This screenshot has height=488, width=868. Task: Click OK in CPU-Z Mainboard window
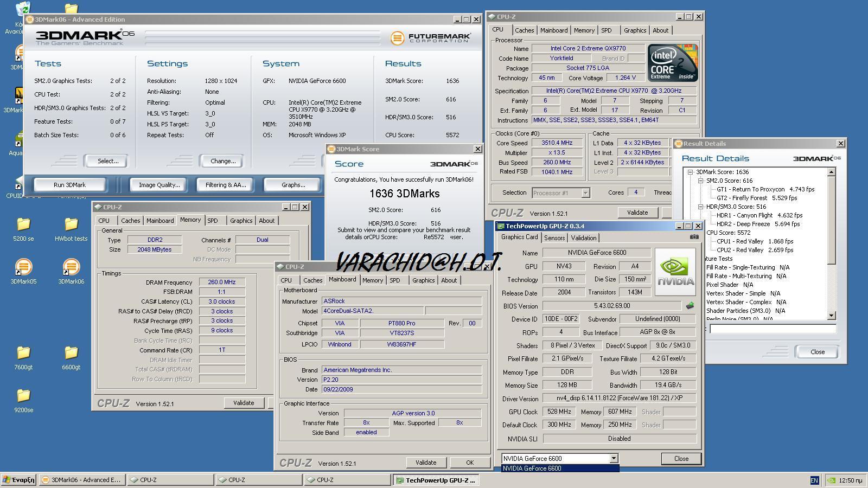(470, 463)
